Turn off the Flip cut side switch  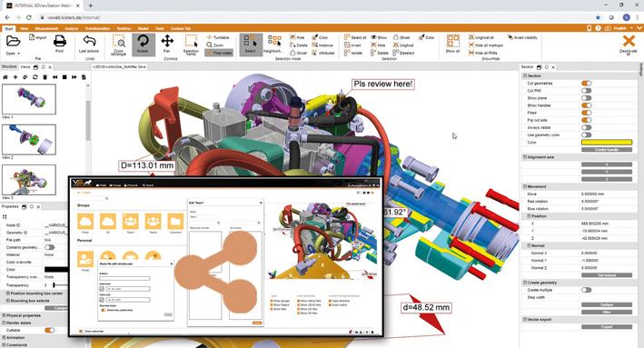click(x=586, y=120)
